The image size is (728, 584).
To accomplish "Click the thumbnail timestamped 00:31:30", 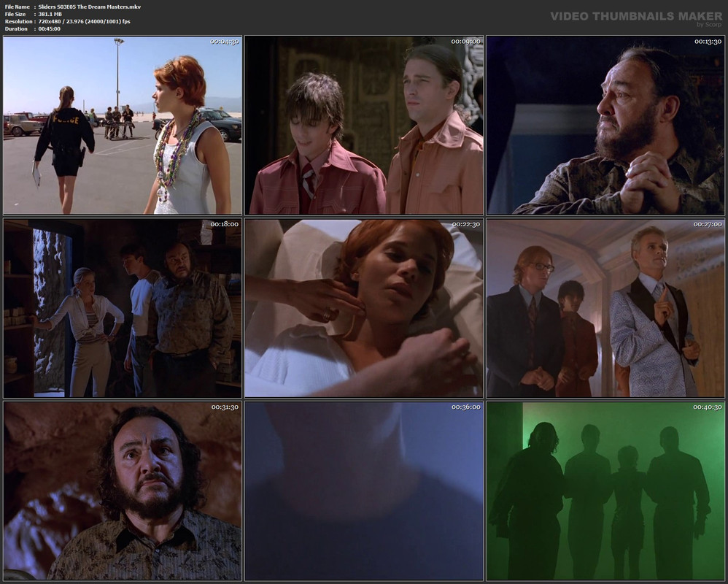I will pyautogui.click(x=123, y=491).
